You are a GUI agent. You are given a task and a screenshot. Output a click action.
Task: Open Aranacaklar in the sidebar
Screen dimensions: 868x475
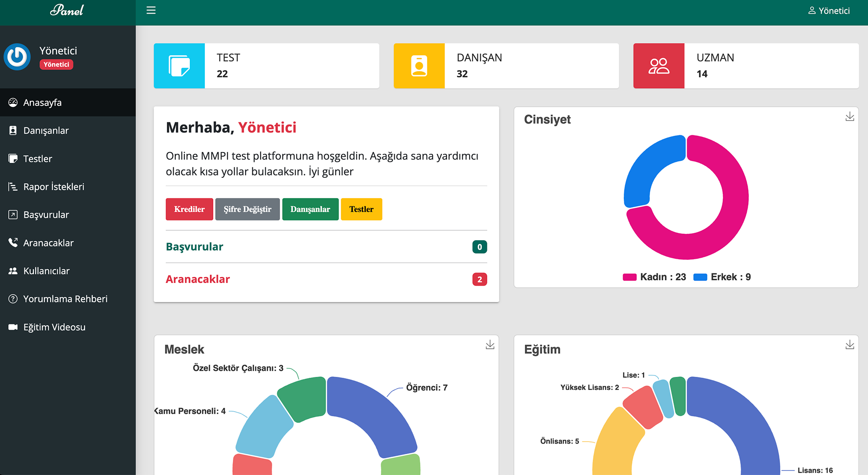[x=68, y=243]
